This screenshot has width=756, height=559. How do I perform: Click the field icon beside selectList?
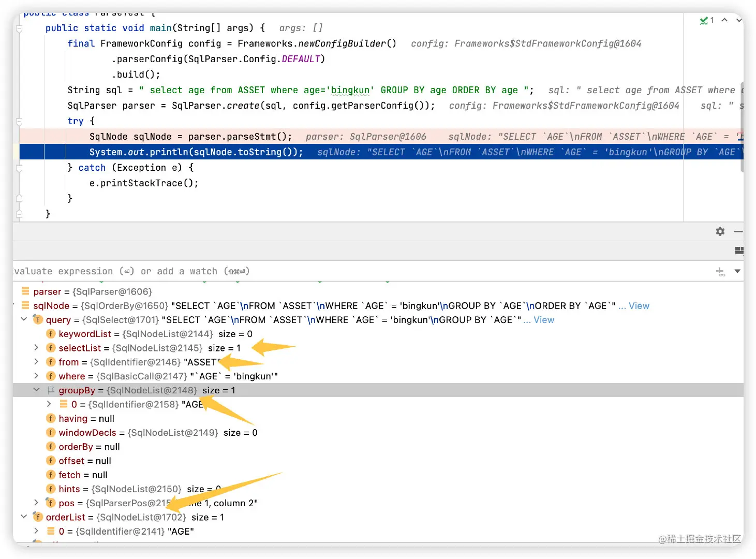pyautogui.click(x=51, y=348)
